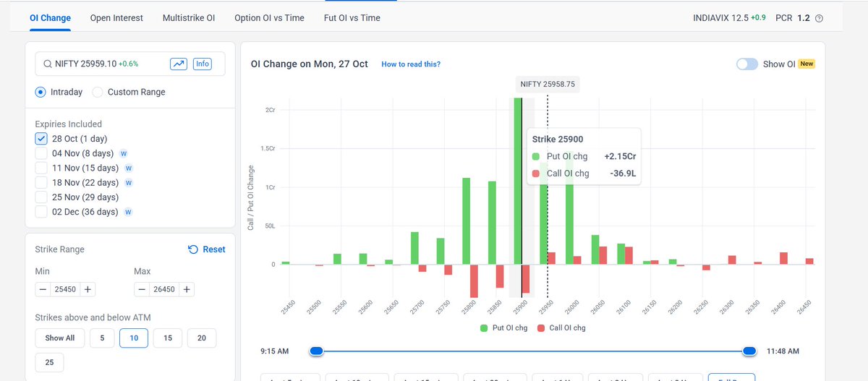Select the Custom Range radio option

(98, 92)
